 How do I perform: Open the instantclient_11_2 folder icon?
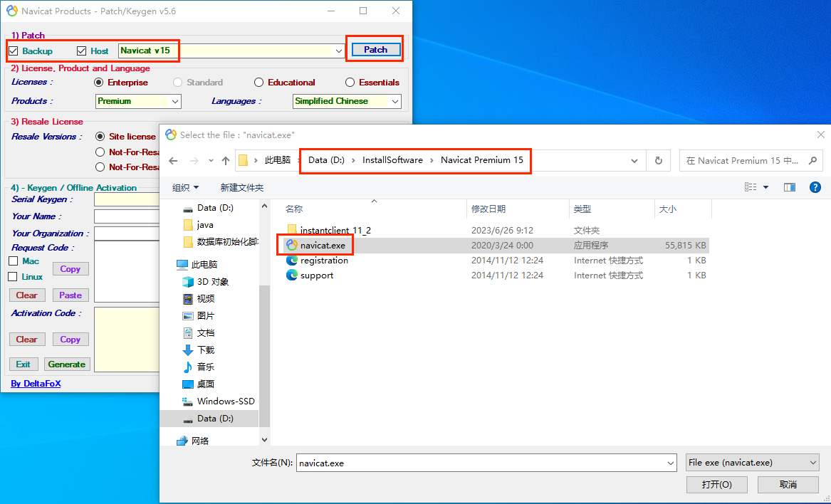(291, 230)
